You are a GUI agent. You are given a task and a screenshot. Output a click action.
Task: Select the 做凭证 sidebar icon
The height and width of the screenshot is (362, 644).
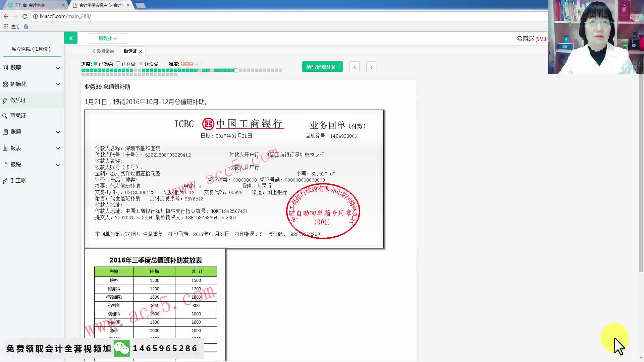tap(5, 100)
